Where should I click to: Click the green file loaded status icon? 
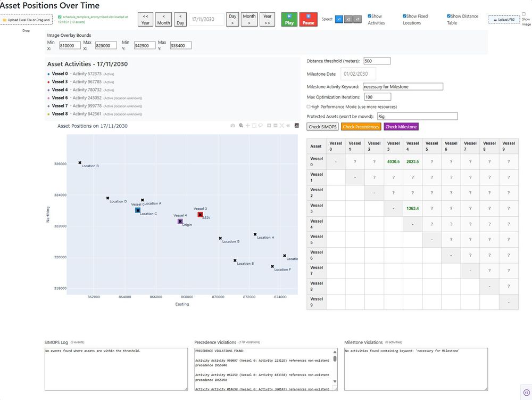click(60, 17)
